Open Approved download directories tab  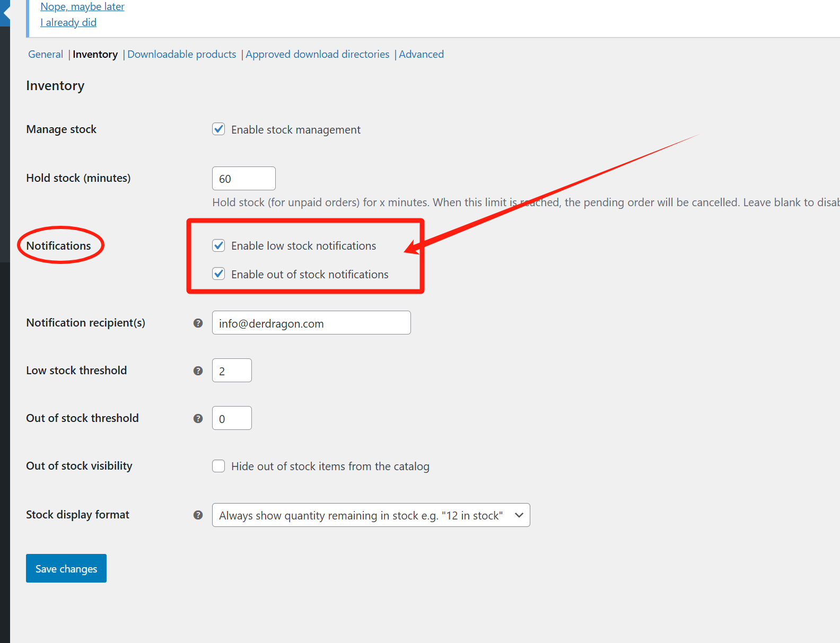pyautogui.click(x=317, y=54)
